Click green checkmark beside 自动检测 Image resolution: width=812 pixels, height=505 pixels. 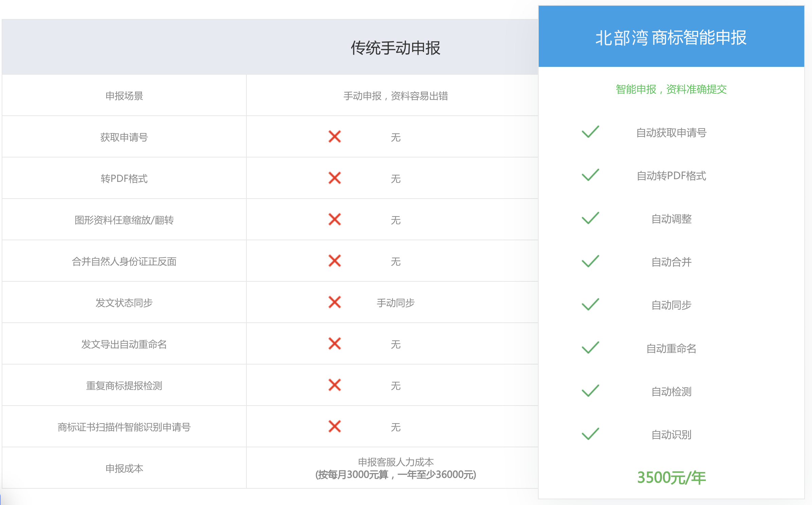coord(590,390)
